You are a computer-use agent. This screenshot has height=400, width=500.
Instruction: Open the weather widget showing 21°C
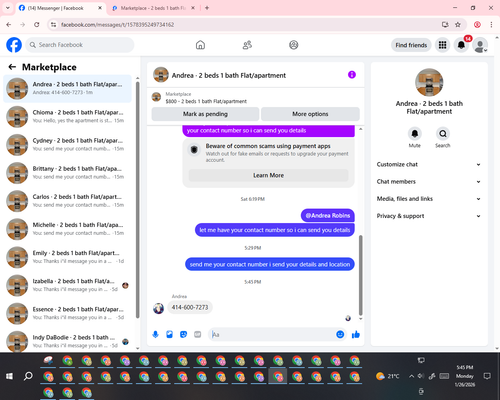click(x=388, y=376)
